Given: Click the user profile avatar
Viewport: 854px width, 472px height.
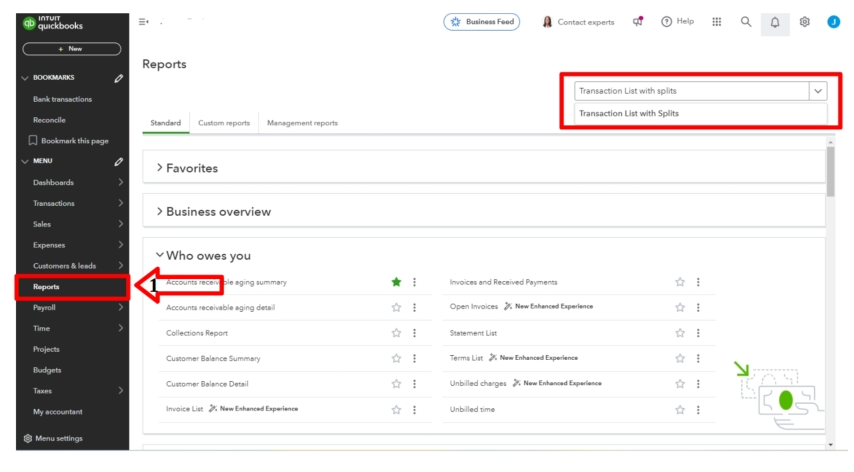Looking at the screenshot, I should click(x=833, y=22).
